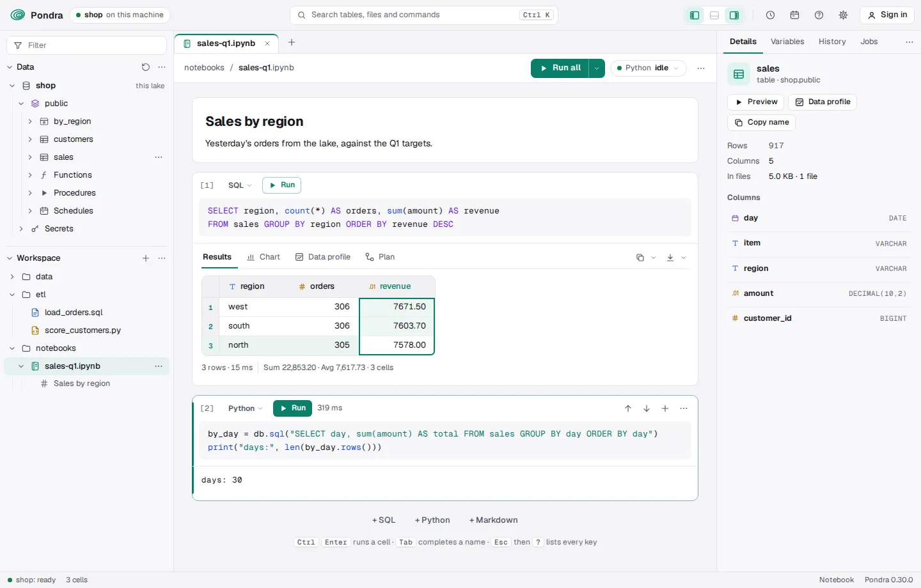The image size is (921, 588).
Task: Change cell 2 language via Python dropdown
Action: click(246, 408)
